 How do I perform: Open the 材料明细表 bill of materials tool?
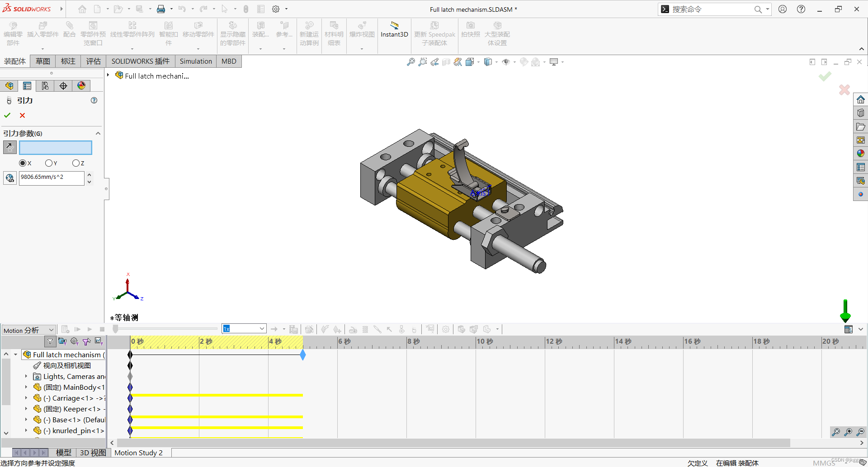[334, 34]
